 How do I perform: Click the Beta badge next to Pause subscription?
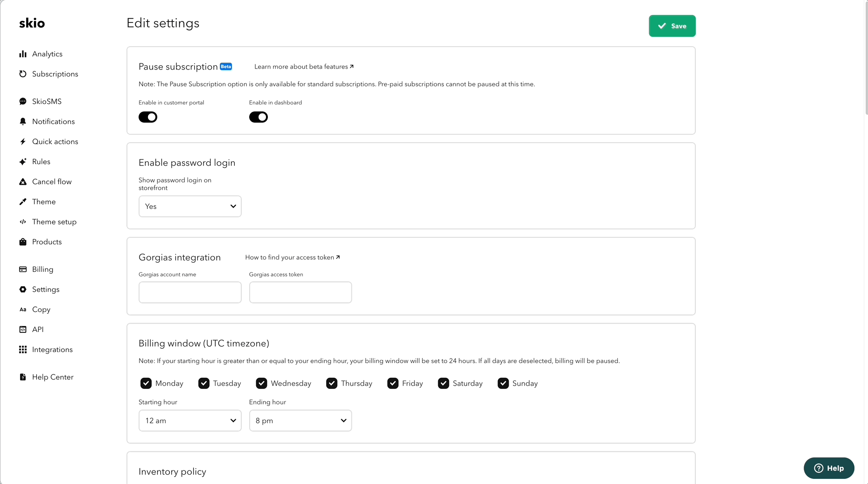tap(226, 67)
